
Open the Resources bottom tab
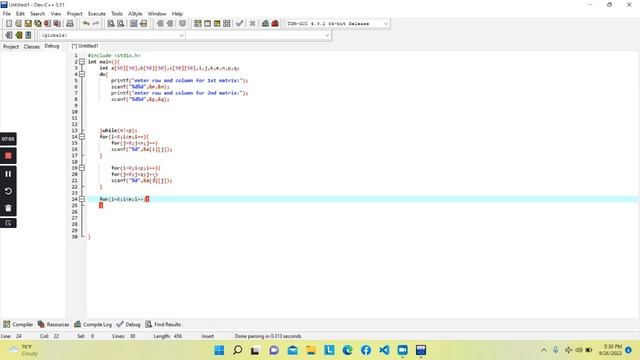point(53,324)
